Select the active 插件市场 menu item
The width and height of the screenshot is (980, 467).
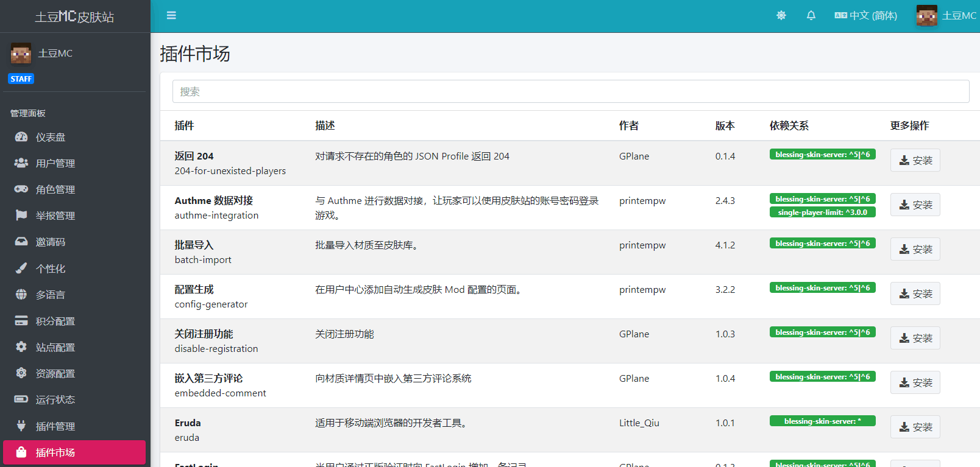[x=74, y=452]
